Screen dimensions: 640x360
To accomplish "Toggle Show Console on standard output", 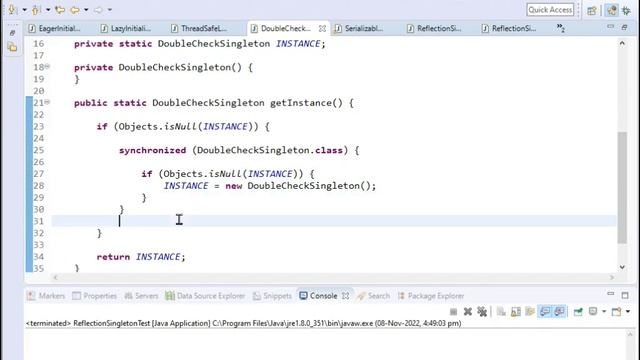I will pos(545,312).
